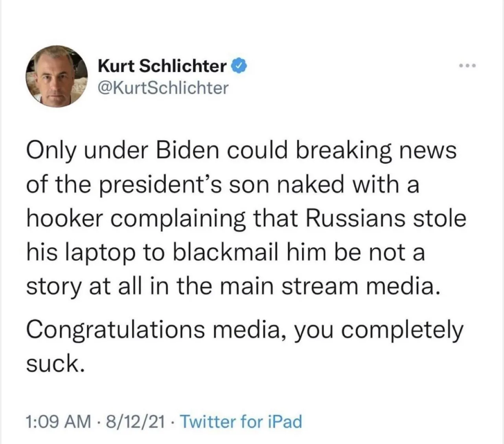504x444 pixels.
Task: Click the word "Congratulations" in the tweet
Action: click(115, 329)
